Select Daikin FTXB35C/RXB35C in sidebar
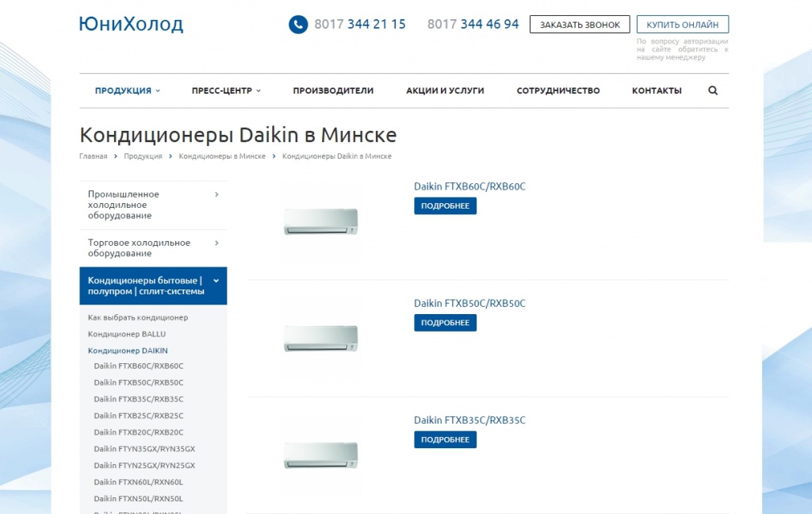This screenshot has height=514, width=812. pyautogui.click(x=139, y=399)
